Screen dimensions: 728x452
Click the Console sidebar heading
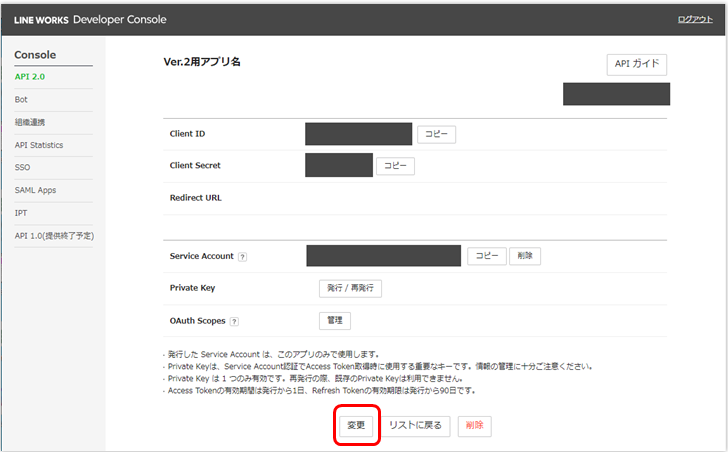point(35,55)
